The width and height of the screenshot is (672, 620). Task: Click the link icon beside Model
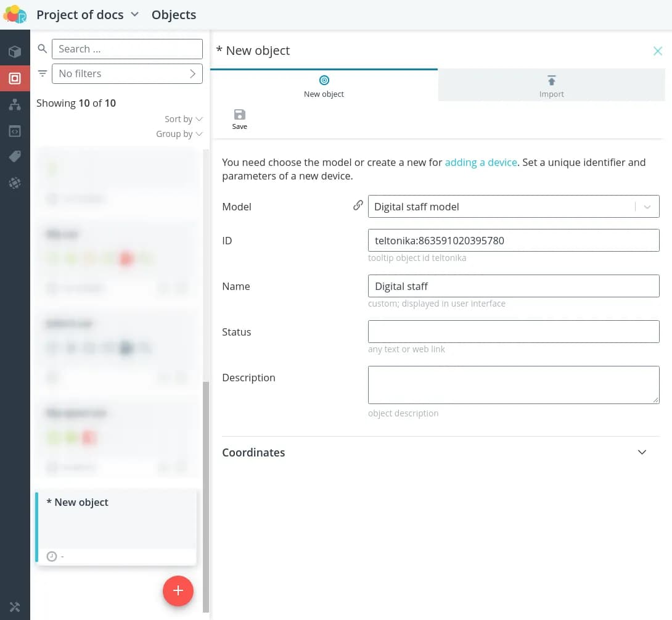point(358,206)
